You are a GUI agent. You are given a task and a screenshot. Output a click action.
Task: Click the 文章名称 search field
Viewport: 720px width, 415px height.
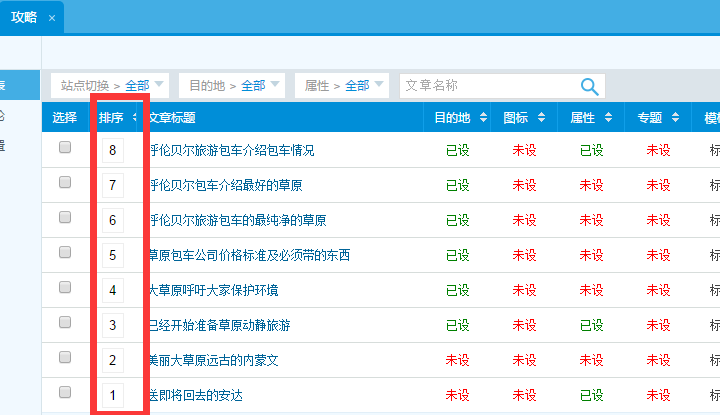click(488, 86)
